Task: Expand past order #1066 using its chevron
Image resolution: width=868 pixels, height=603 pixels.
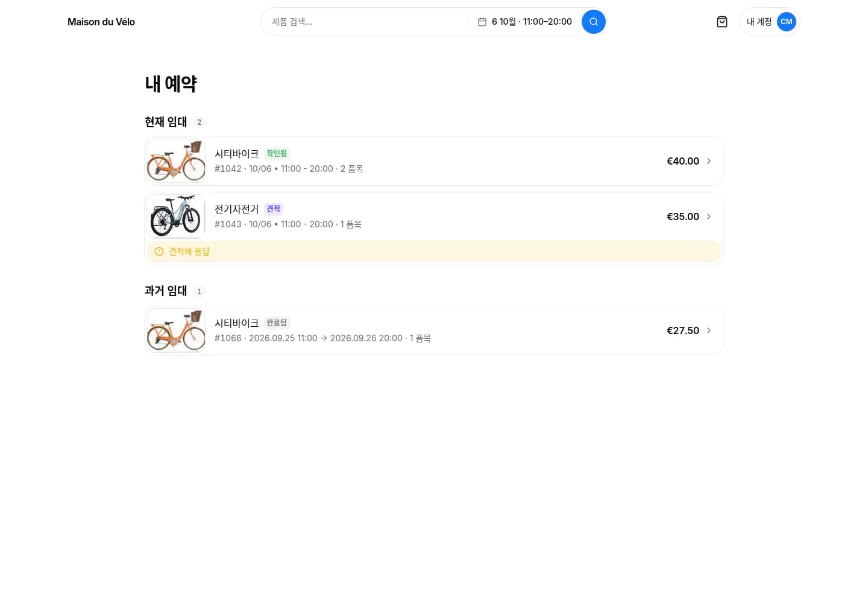Action: [x=708, y=330]
